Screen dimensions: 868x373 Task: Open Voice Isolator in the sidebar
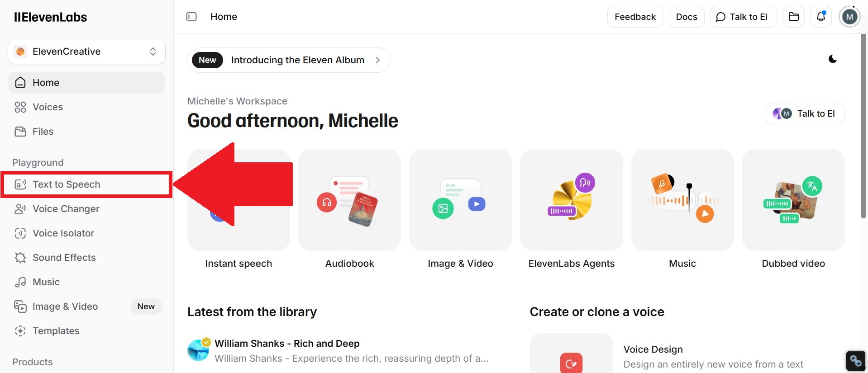coord(86,233)
